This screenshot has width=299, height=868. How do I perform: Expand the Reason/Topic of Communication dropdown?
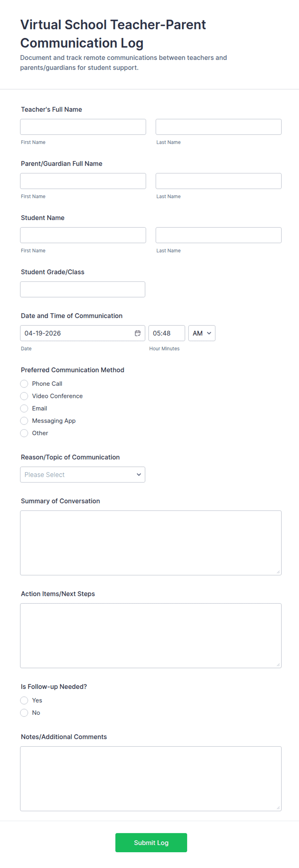coord(83,474)
